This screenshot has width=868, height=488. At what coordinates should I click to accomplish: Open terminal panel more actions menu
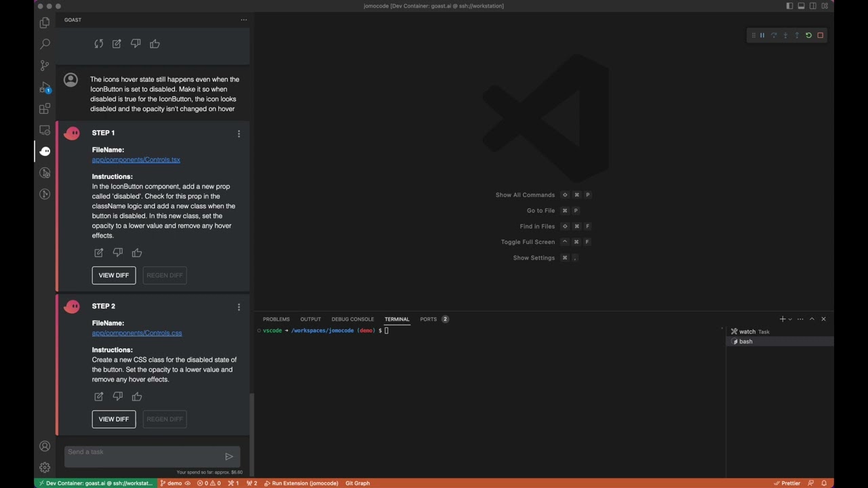(x=800, y=319)
